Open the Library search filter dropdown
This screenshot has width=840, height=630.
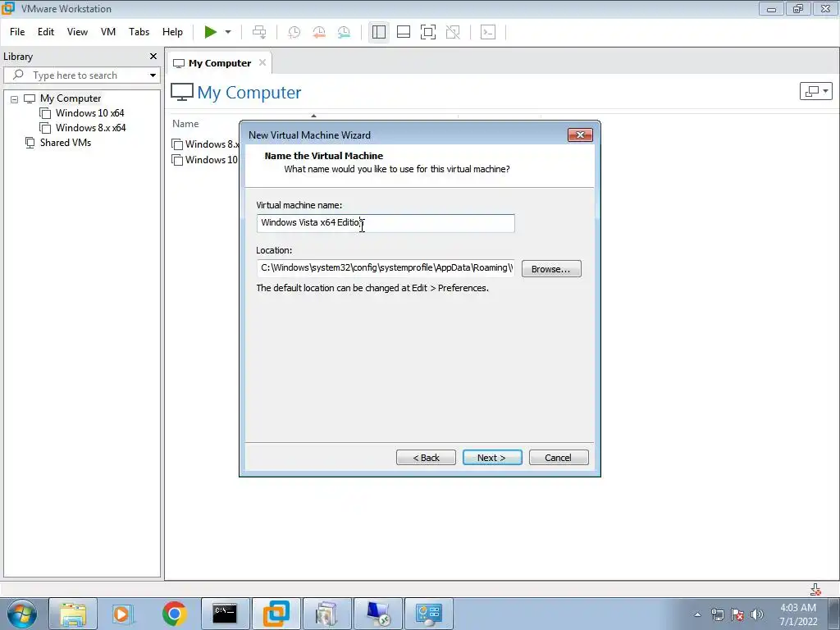click(153, 75)
